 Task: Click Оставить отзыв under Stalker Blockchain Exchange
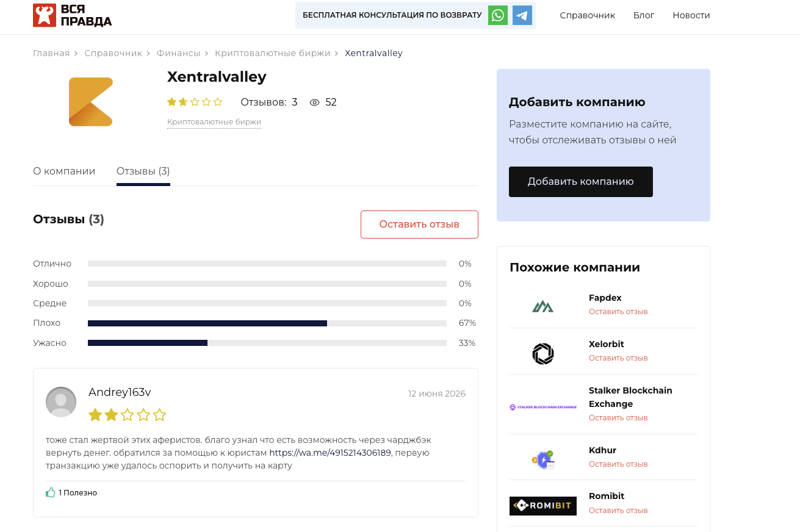click(x=618, y=418)
